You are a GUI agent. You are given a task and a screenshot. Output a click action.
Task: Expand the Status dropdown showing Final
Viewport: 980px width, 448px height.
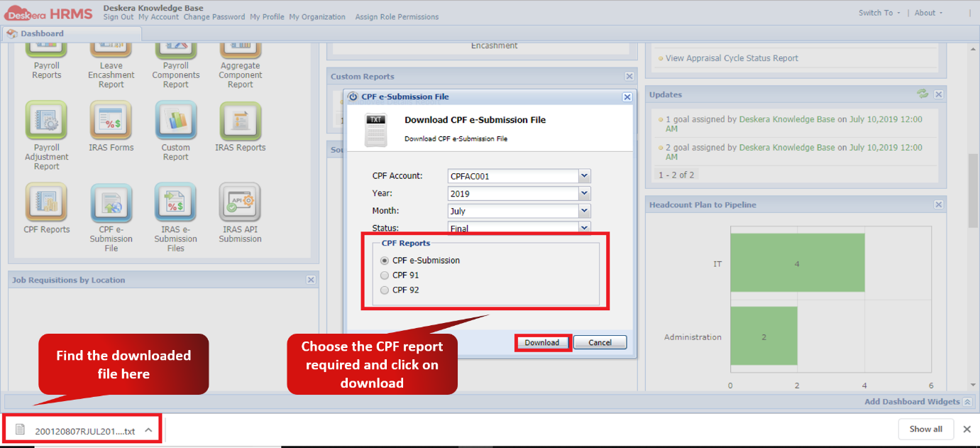(583, 227)
